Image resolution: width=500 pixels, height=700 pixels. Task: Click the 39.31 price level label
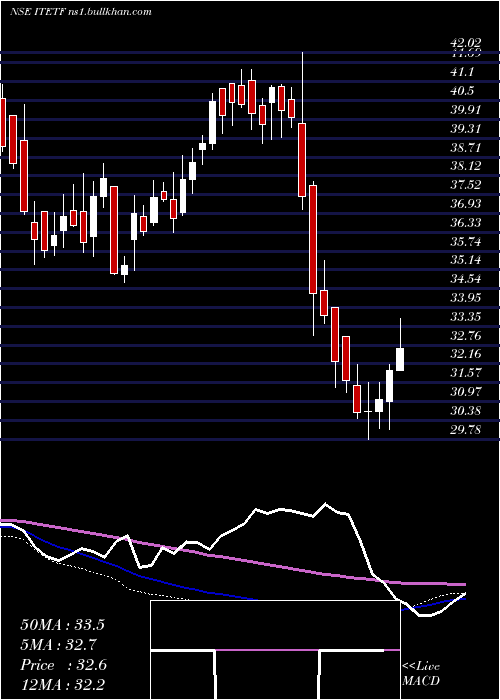click(x=466, y=129)
